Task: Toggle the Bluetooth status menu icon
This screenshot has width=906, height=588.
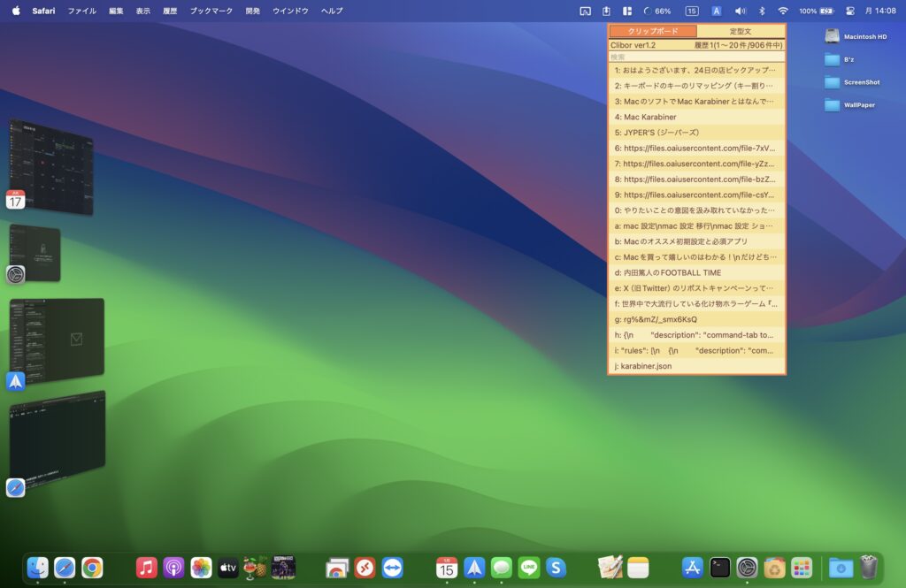Action: pos(762,11)
